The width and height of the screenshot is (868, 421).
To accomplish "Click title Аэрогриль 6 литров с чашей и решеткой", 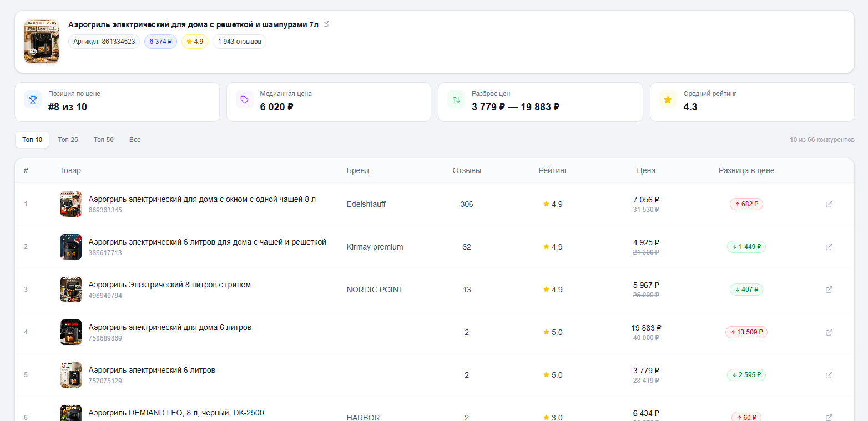I will (x=208, y=242).
